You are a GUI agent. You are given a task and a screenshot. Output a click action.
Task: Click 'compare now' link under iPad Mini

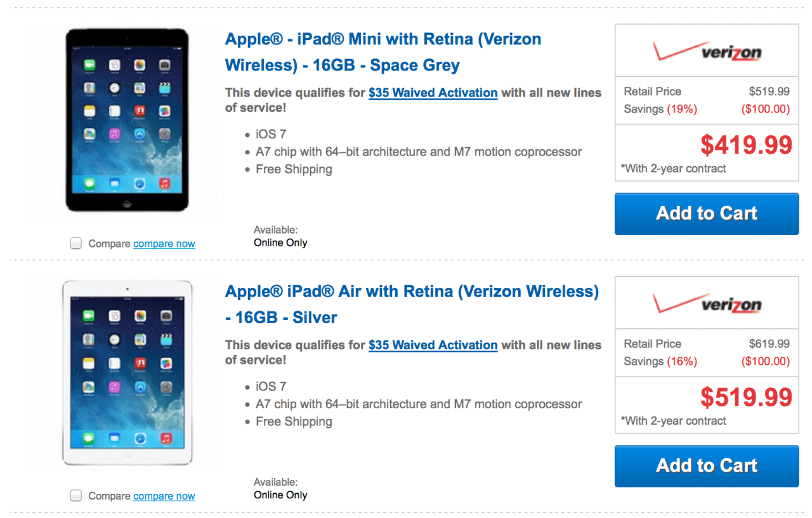click(164, 244)
